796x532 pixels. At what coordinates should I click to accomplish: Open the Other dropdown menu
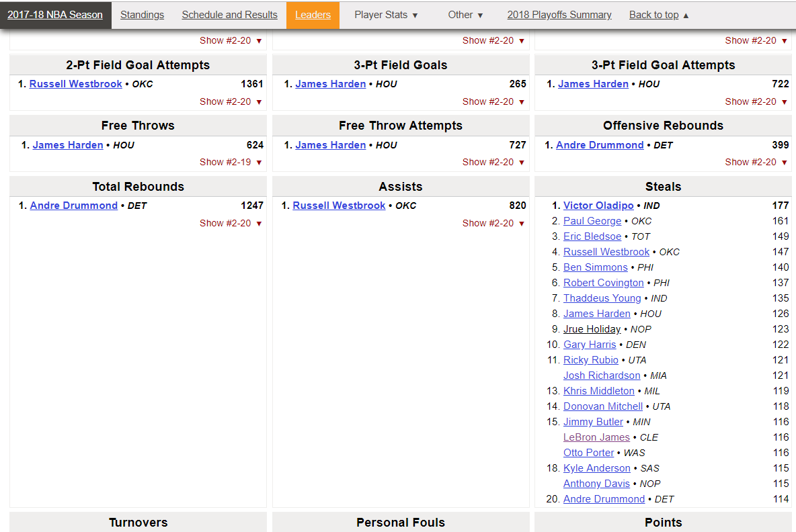(x=465, y=15)
